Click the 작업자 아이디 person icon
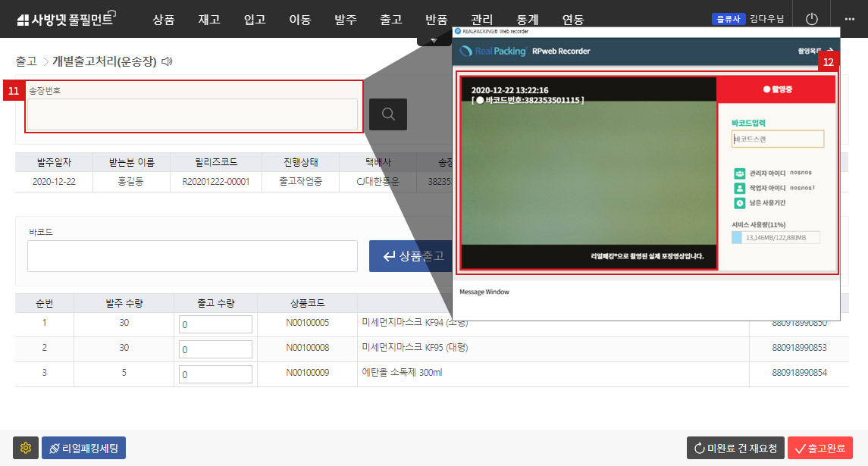The image size is (868, 466). coord(739,188)
